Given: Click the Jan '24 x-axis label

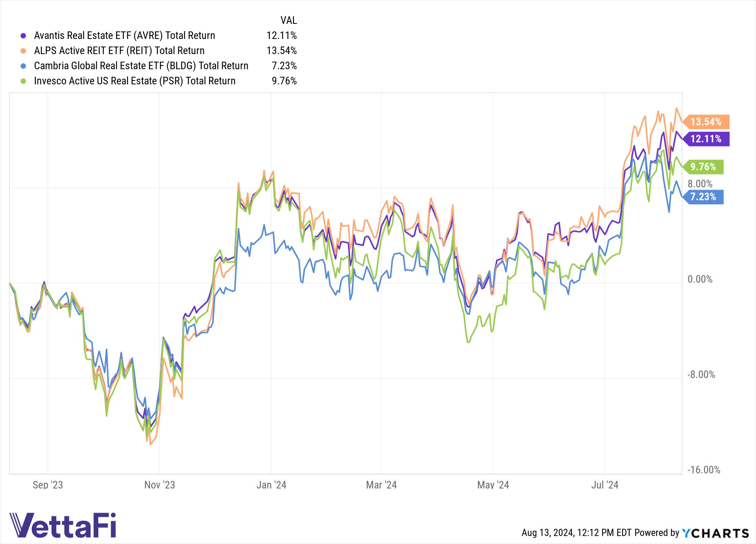Looking at the screenshot, I should tap(271, 485).
